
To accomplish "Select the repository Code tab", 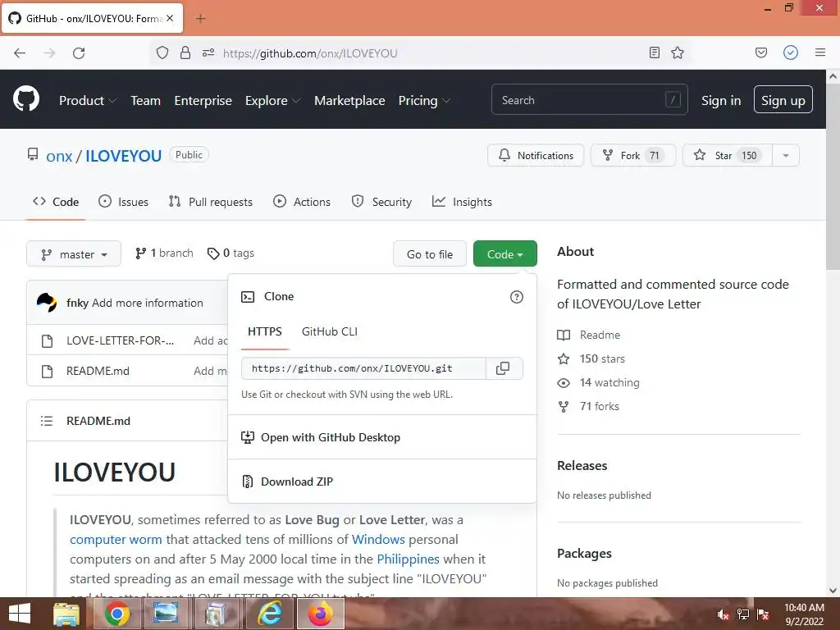I will (56, 202).
